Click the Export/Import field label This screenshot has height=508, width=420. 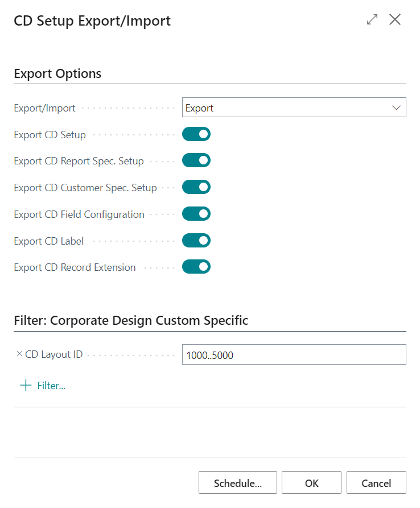pyautogui.click(x=45, y=108)
